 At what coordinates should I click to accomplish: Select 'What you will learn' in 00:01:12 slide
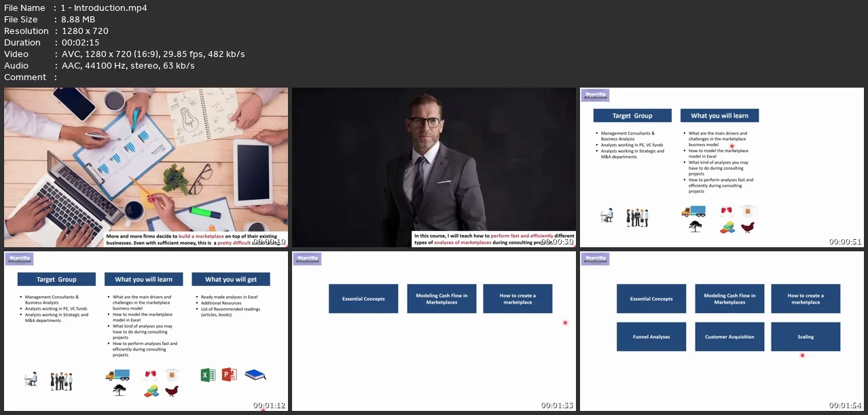143,279
